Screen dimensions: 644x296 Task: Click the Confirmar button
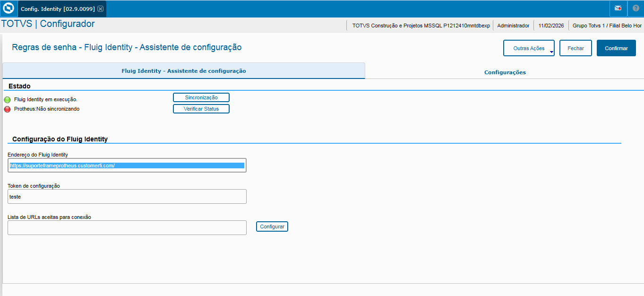(x=616, y=48)
